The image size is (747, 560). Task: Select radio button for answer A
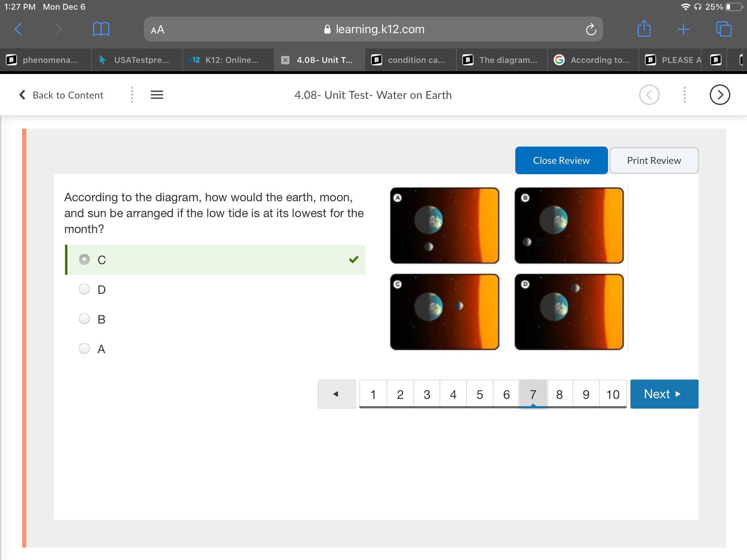[84, 348]
